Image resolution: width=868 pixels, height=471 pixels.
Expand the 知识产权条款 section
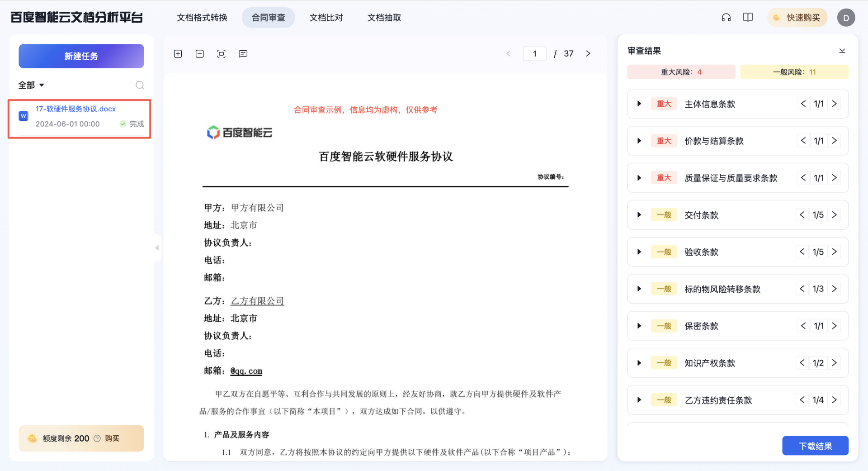coord(639,363)
